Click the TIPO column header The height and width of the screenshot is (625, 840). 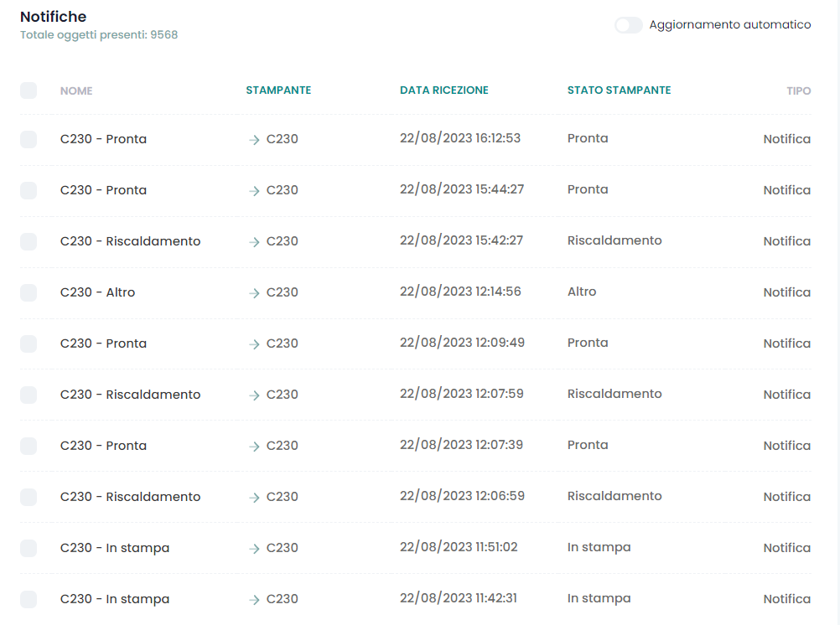798,90
